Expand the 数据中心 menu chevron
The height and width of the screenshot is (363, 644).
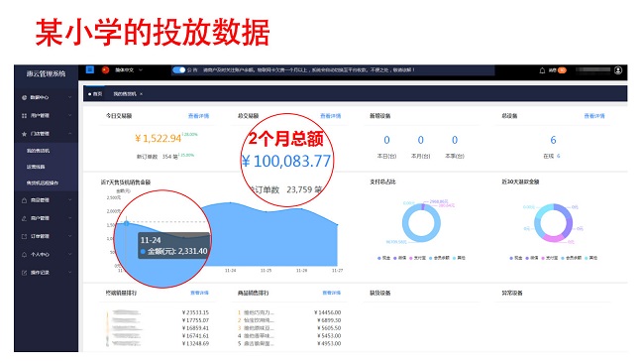[x=69, y=97]
